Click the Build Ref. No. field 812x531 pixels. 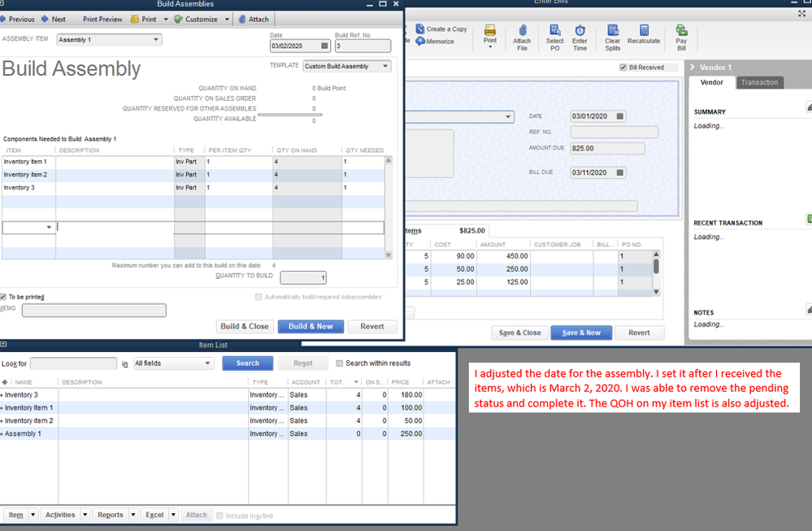[x=363, y=46]
